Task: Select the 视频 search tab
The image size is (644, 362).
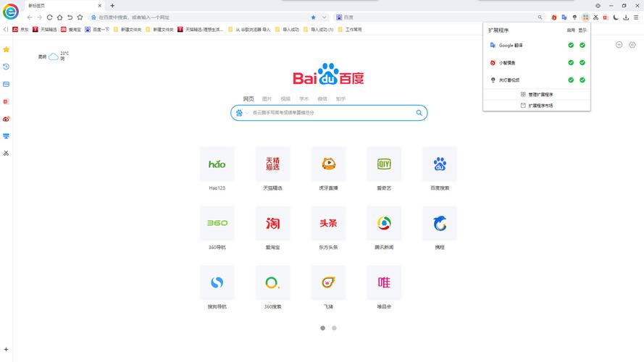Action: [x=285, y=99]
